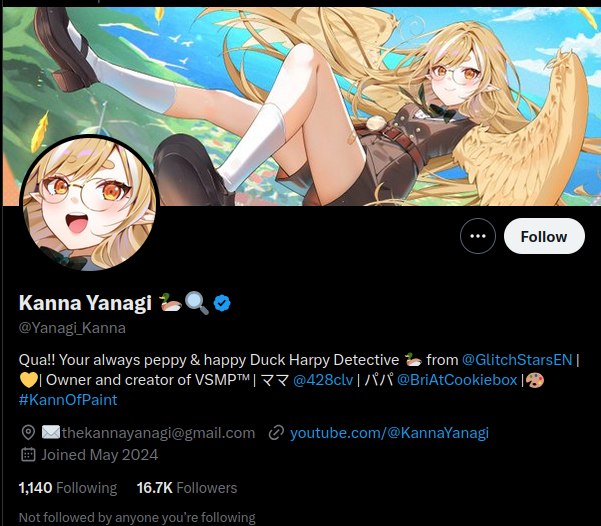This screenshot has height=526, width=601.
Task: Click the paint palette emoji in bio
Action: point(535,380)
